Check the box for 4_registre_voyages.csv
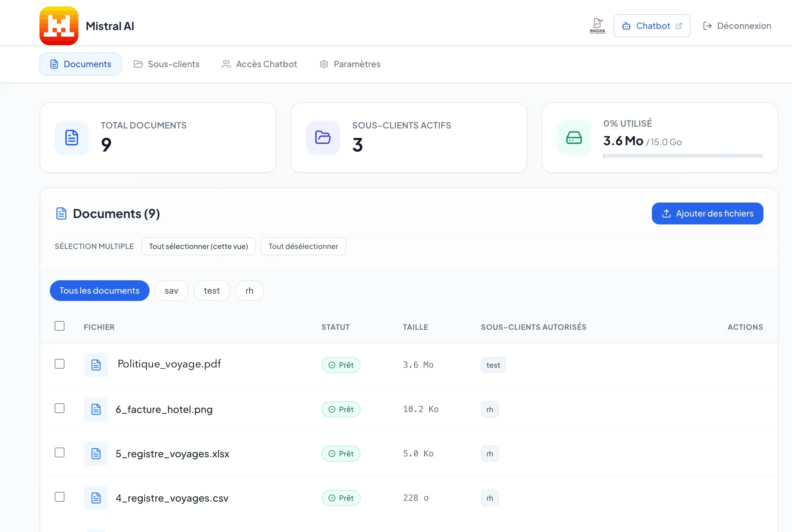Screen dimensions: 792x532 [60, 497]
